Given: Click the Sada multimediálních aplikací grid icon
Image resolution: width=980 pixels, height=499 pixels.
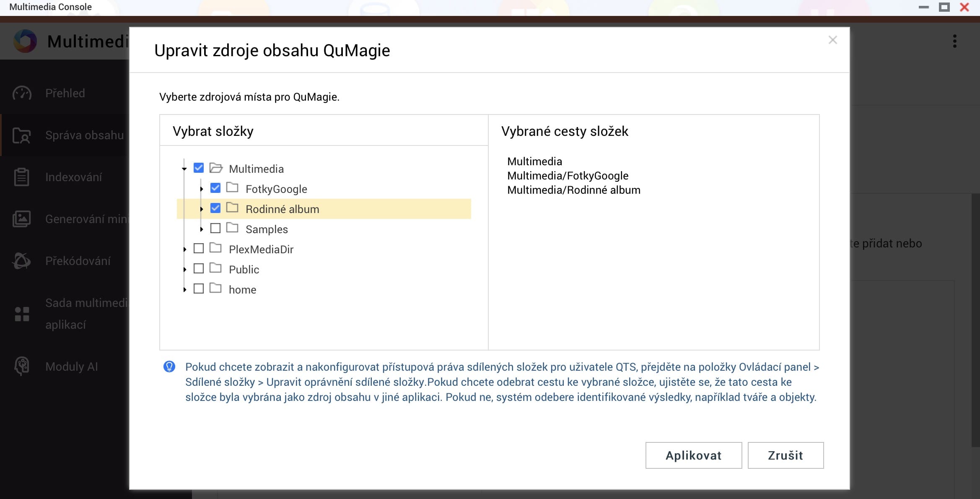Looking at the screenshot, I should click(x=22, y=314).
